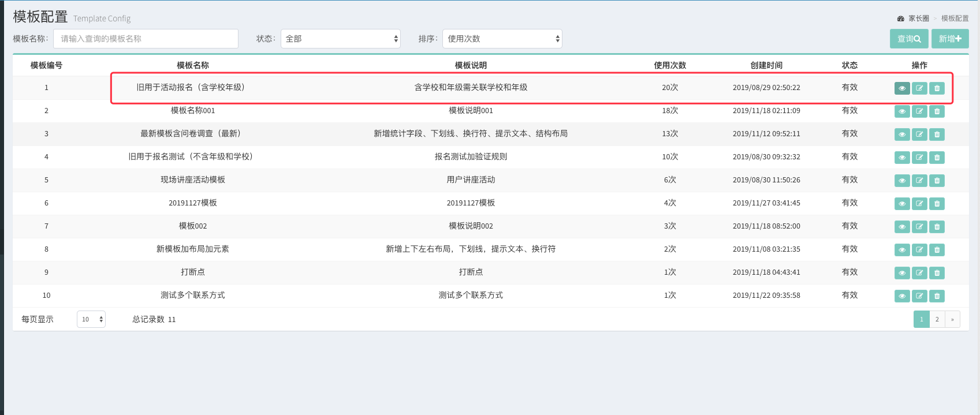This screenshot has height=415, width=980.
Task: Delete the 测试多个联系方式 template
Action: point(937,296)
